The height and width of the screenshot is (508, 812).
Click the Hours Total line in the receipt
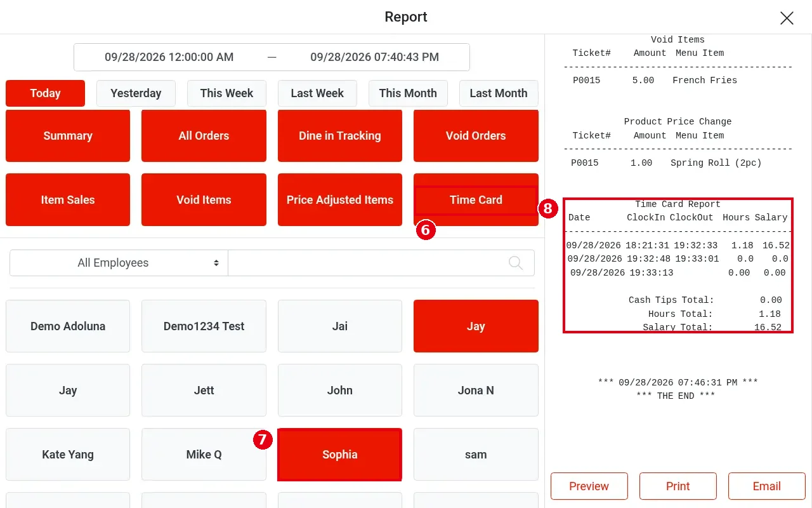714,314
